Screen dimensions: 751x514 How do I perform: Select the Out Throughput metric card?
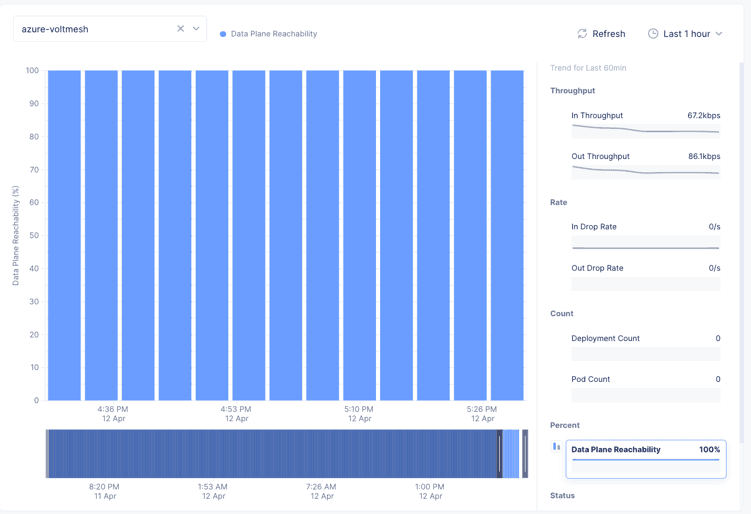645,164
